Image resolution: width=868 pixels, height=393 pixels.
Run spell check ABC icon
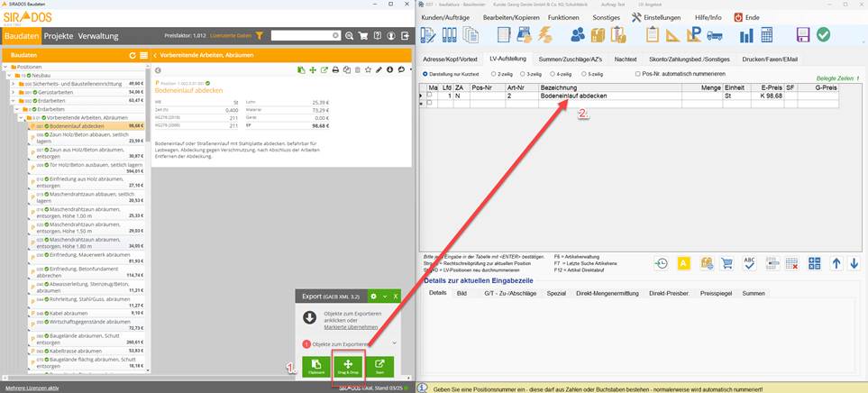[x=750, y=263]
